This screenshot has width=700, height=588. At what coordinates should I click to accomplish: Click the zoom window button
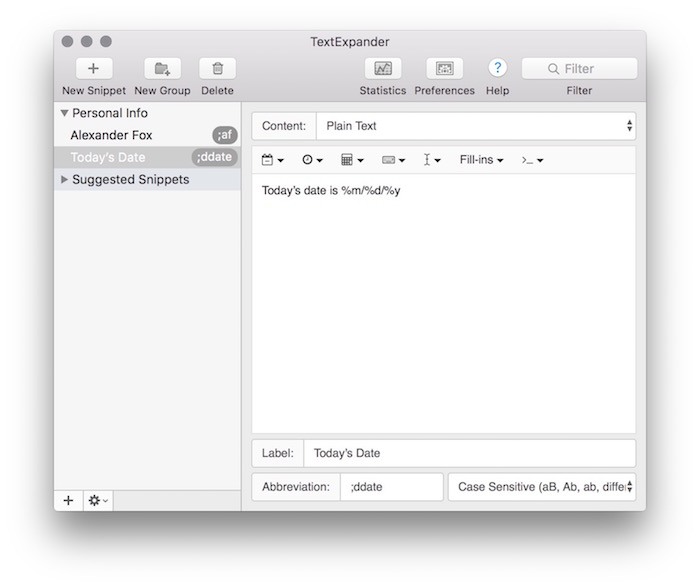(x=106, y=42)
